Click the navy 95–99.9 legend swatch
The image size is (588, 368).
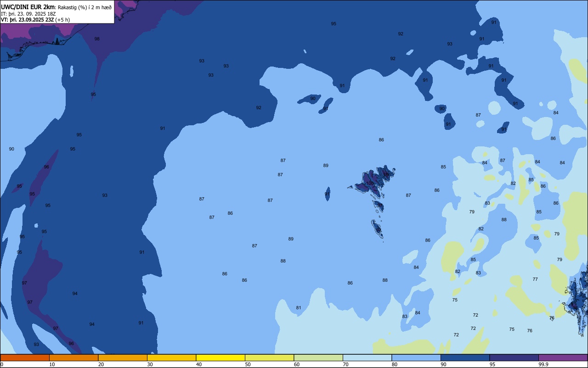pos(514,357)
